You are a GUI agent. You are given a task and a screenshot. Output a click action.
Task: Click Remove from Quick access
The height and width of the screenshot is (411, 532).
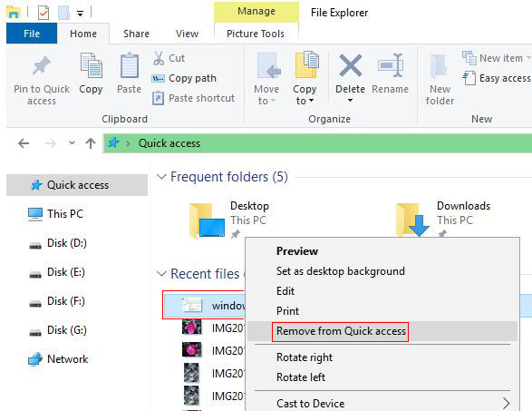(x=382, y=331)
